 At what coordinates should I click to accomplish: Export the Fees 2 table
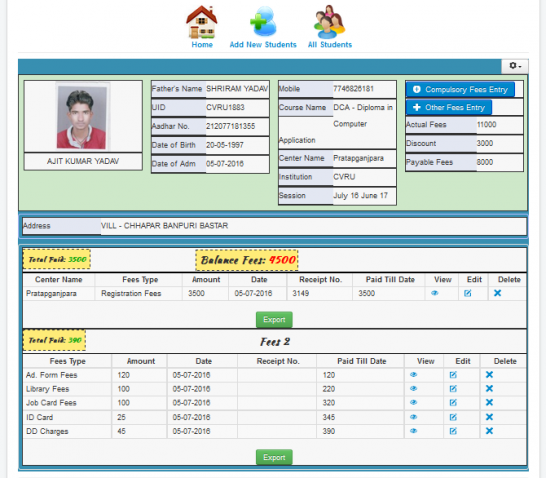[274, 457]
